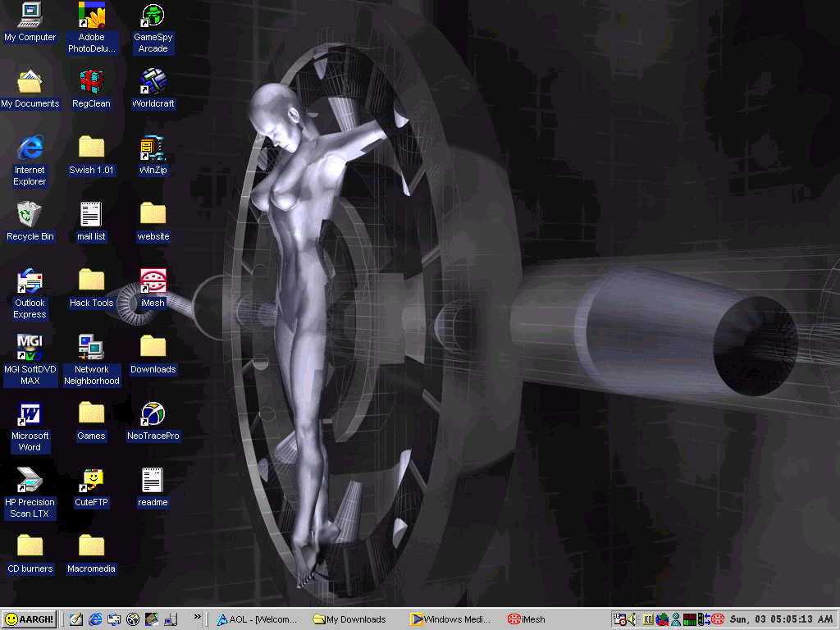The image size is (840, 630).
Task: Click the system tray clock
Action: point(781,619)
